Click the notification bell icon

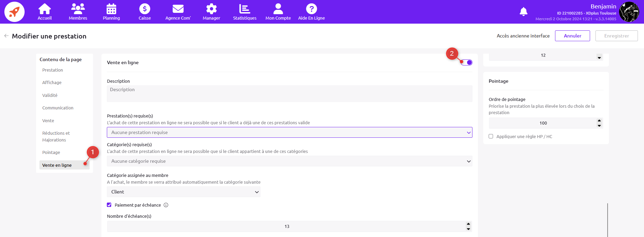(x=523, y=12)
